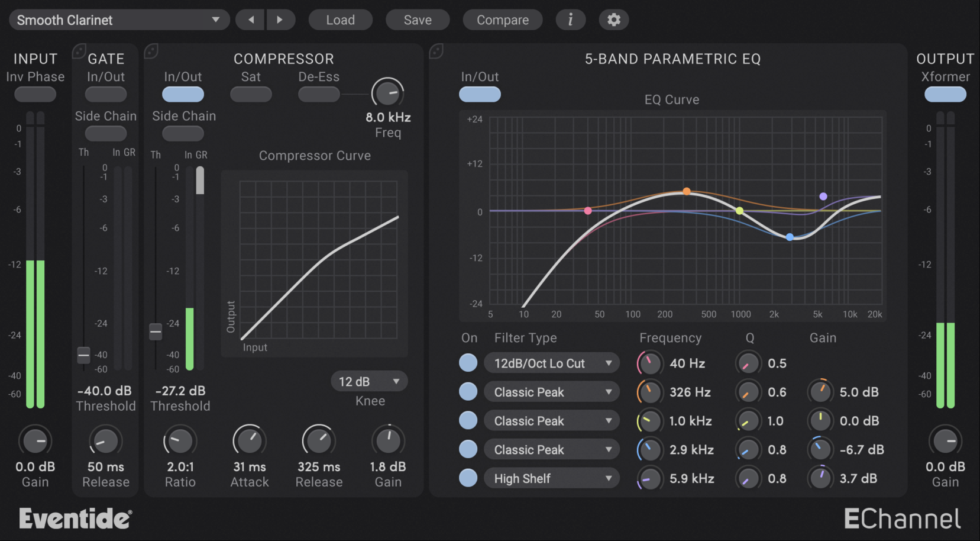The height and width of the screenshot is (541, 980).
Task: Open the Smooth Clarinet preset menu
Action: coord(118,20)
